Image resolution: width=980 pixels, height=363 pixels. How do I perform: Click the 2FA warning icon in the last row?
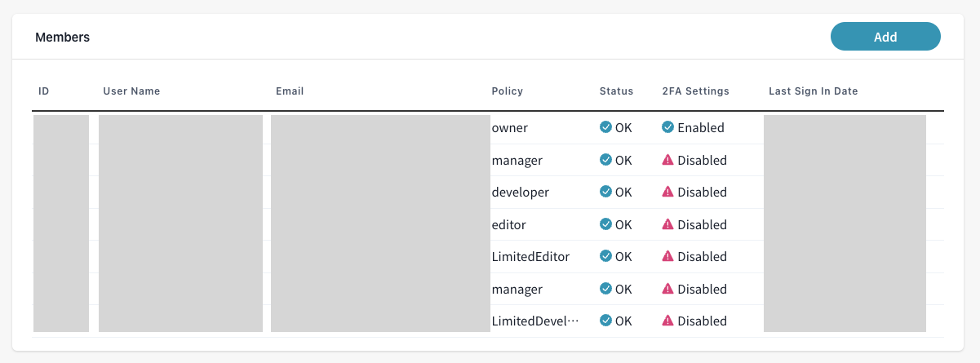pos(667,321)
